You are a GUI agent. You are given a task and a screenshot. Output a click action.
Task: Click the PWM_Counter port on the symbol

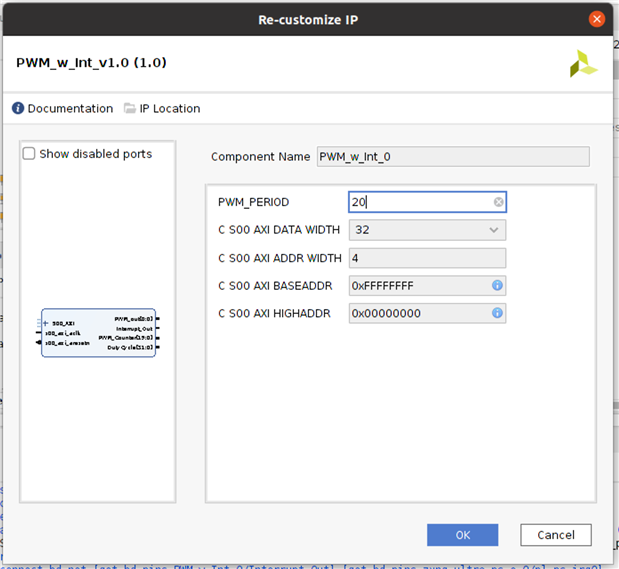[126, 338]
